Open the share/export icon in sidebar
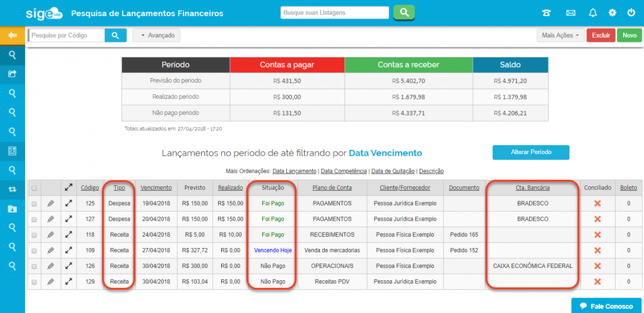This screenshot has width=644, height=313. [12, 74]
